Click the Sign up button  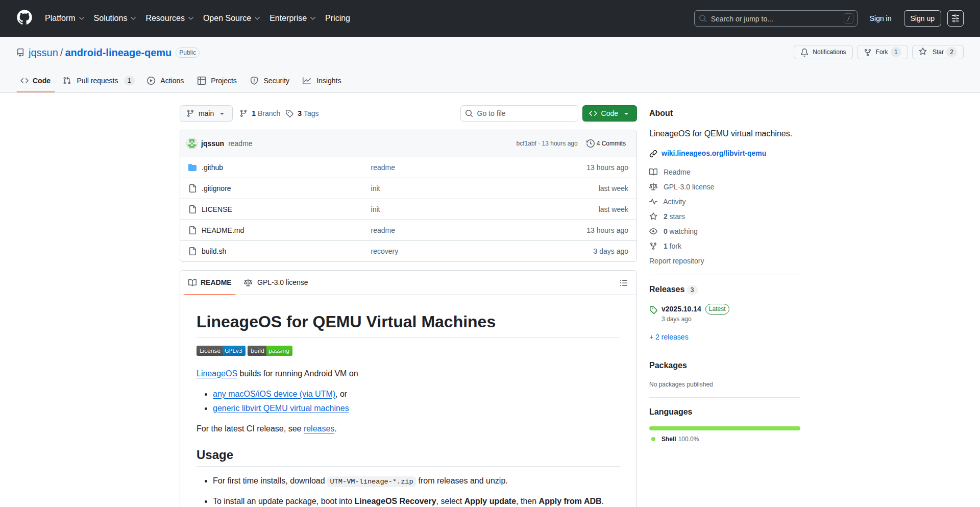[922, 18]
